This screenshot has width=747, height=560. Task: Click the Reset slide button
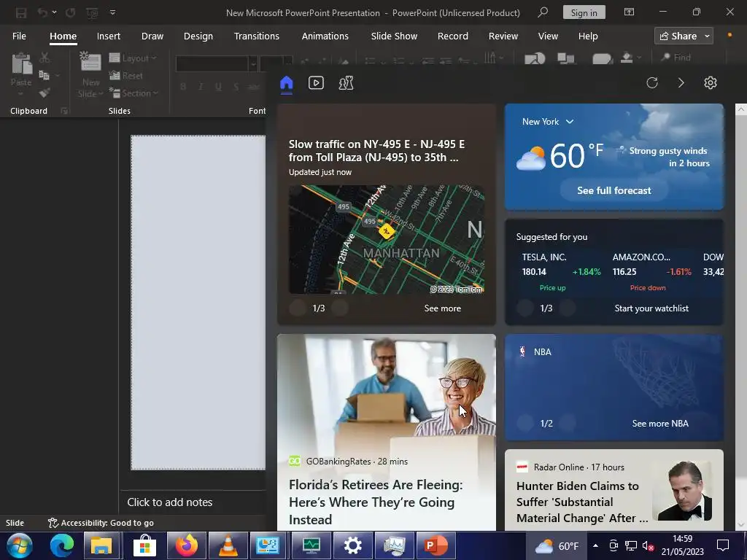(x=125, y=75)
